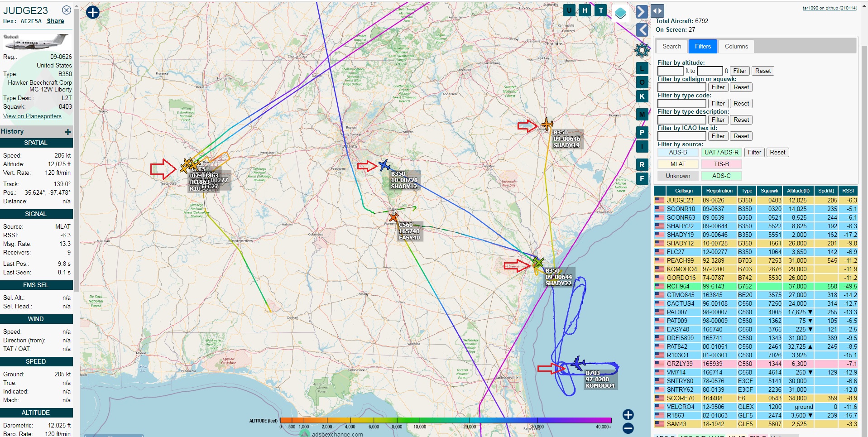
Task: Select the Unknown source filter
Action: pos(678,176)
